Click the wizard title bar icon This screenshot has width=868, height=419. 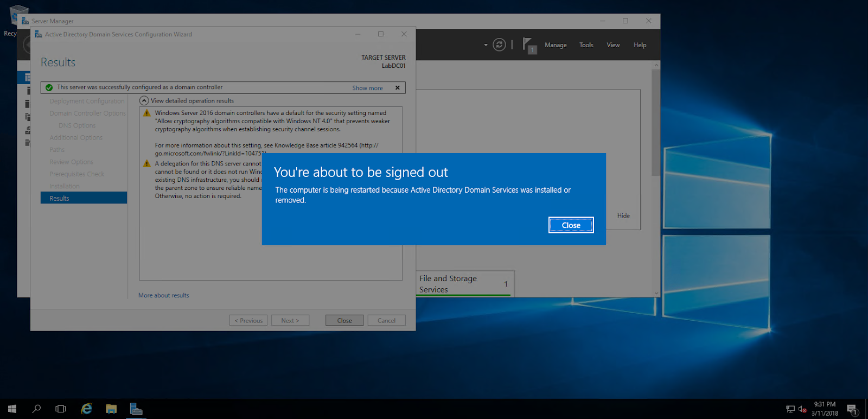[x=39, y=34]
